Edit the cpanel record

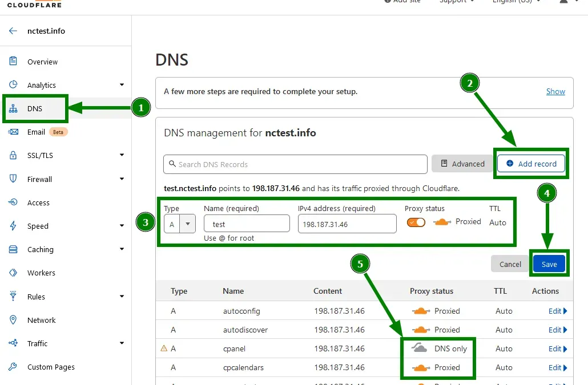558,348
